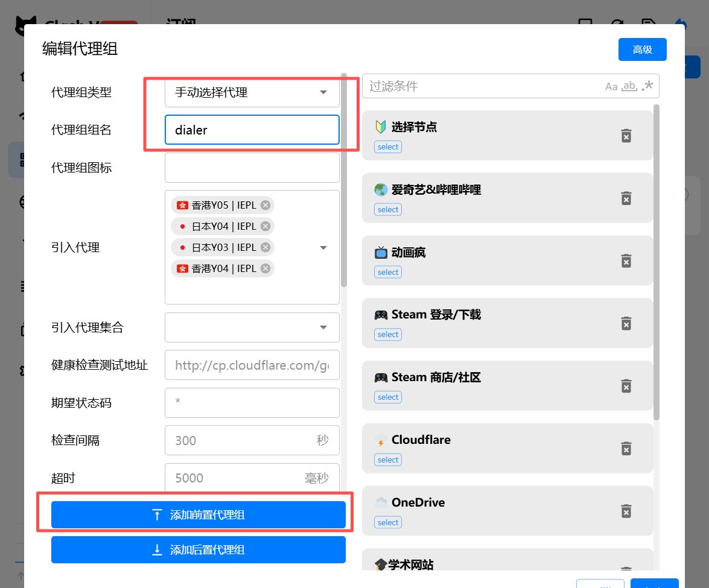Delete the Steam 登录/下载 group
Viewport: 709px width, 588px height.
coord(626,324)
